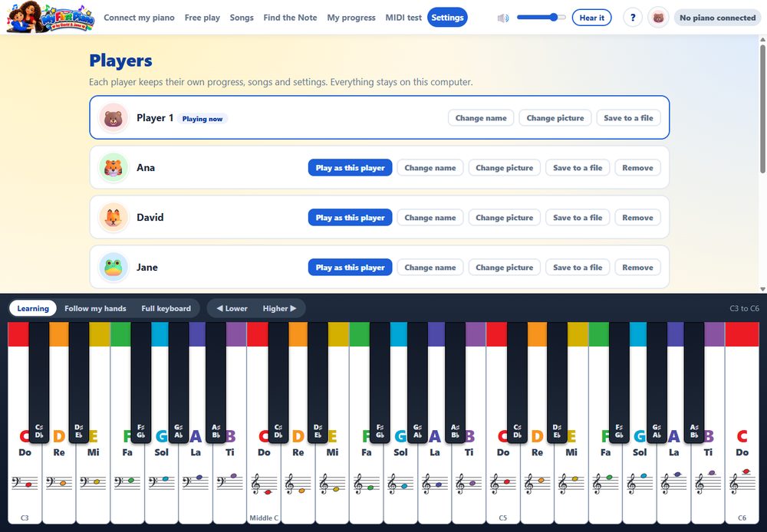Viewport: 767px width, 532px height.
Task: Click the My First Piano logo
Action: pyautogui.click(x=51, y=18)
